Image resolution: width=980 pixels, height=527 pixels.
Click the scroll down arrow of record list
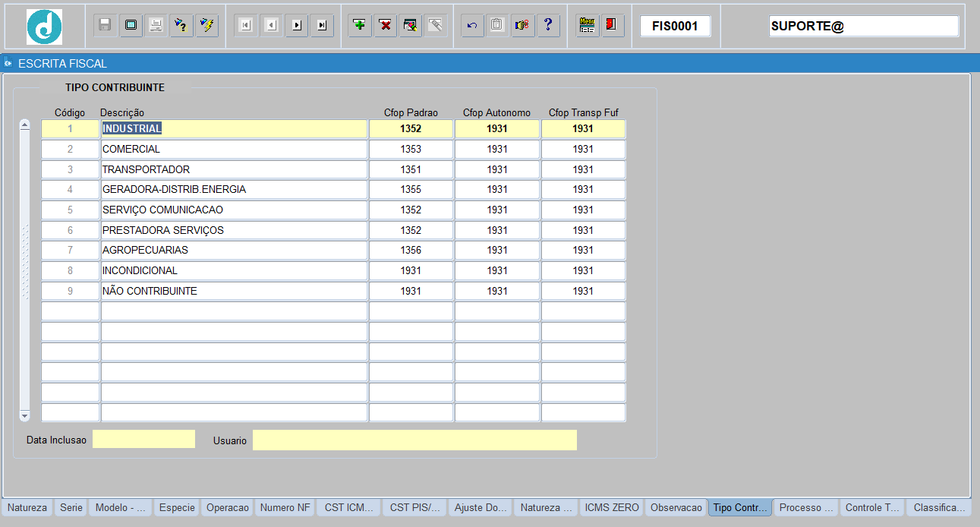pyautogui.click(x=24, y=416)
